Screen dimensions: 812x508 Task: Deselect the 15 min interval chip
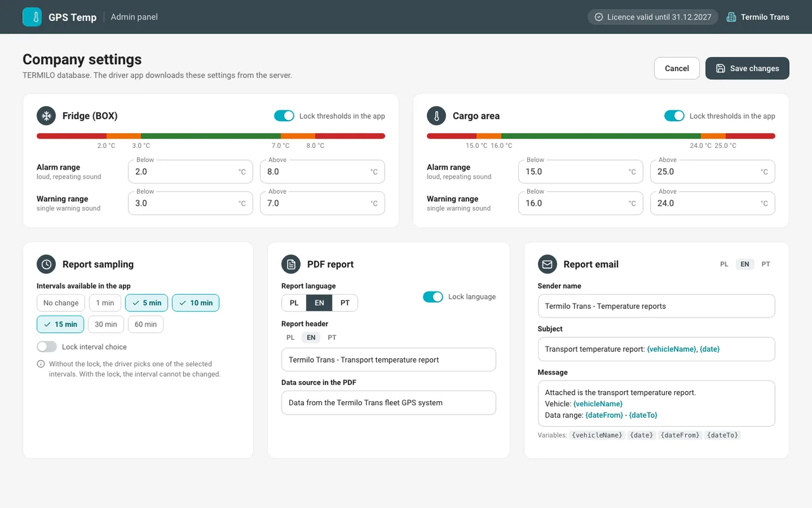tap(60, 324)
